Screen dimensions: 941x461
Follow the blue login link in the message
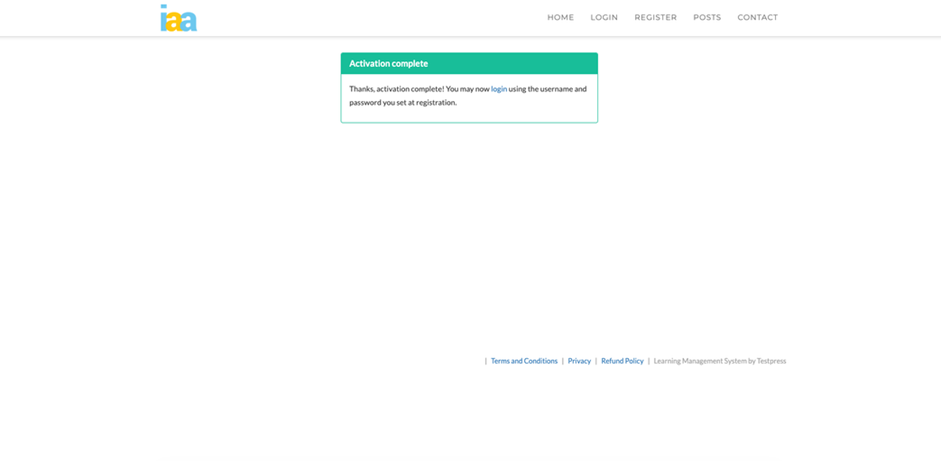tap(498, 89)
